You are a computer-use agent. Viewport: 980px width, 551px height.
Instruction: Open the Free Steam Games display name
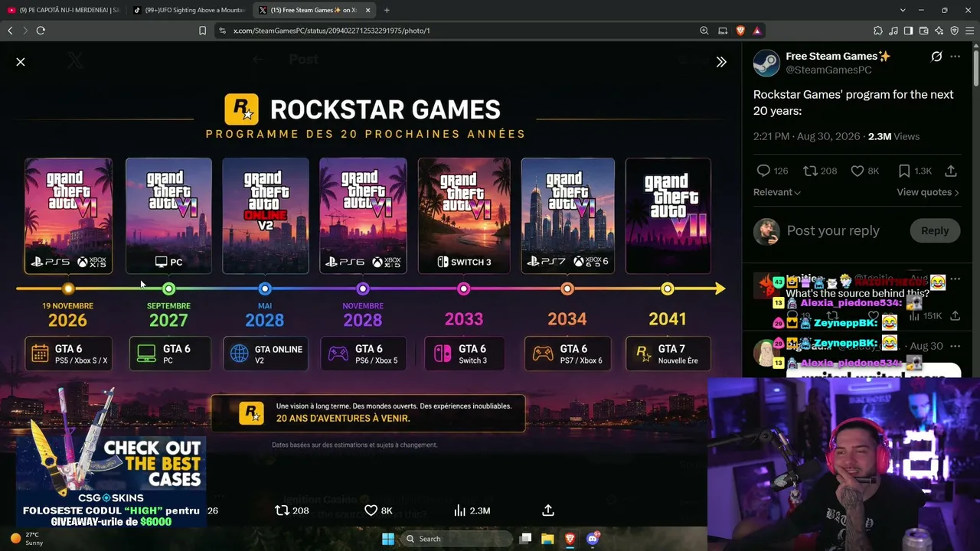click(x=838, y=56)
